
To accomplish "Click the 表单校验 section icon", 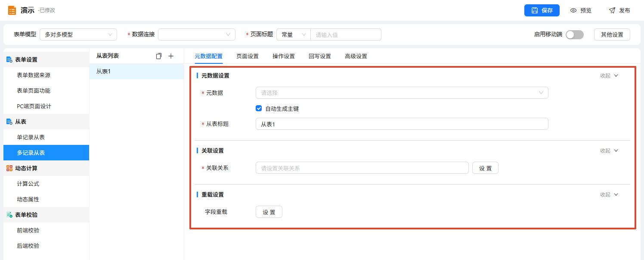I will (9, 215).
